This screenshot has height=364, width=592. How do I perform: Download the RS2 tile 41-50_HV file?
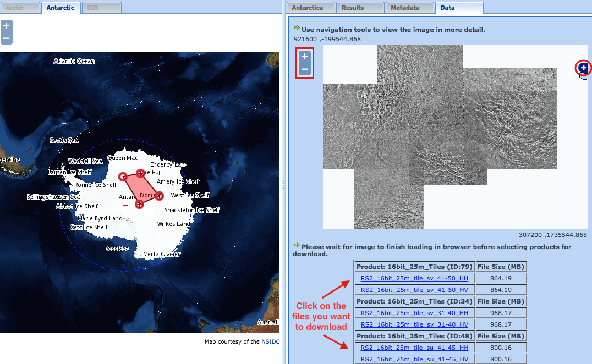414,290
